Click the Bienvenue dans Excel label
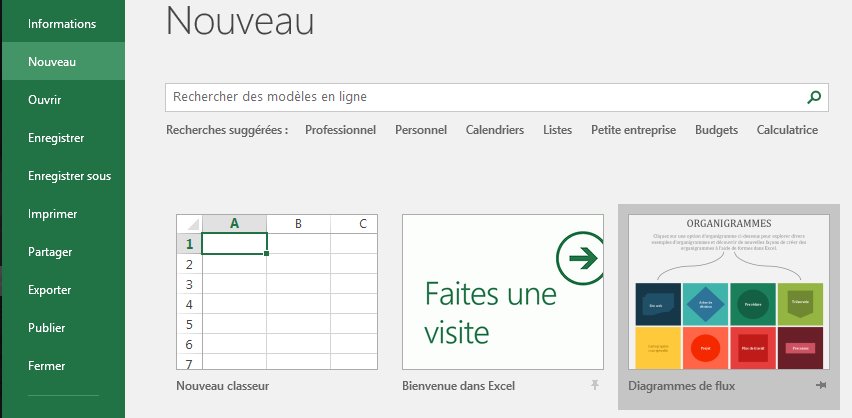The height and width of the screenshot is (418, 852). tap(459, 386)
